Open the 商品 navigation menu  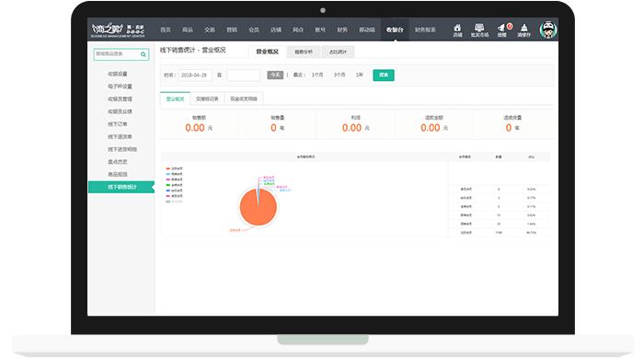[188, 29]
